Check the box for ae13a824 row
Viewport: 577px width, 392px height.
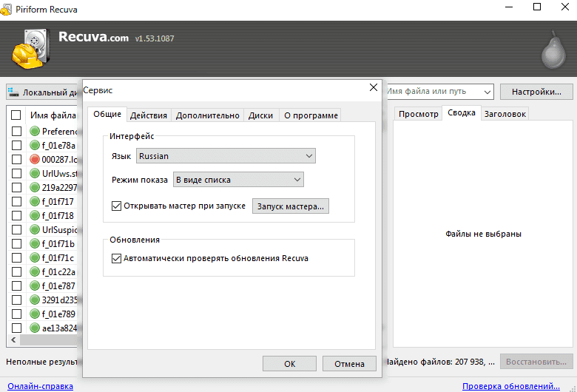[16, 328]
